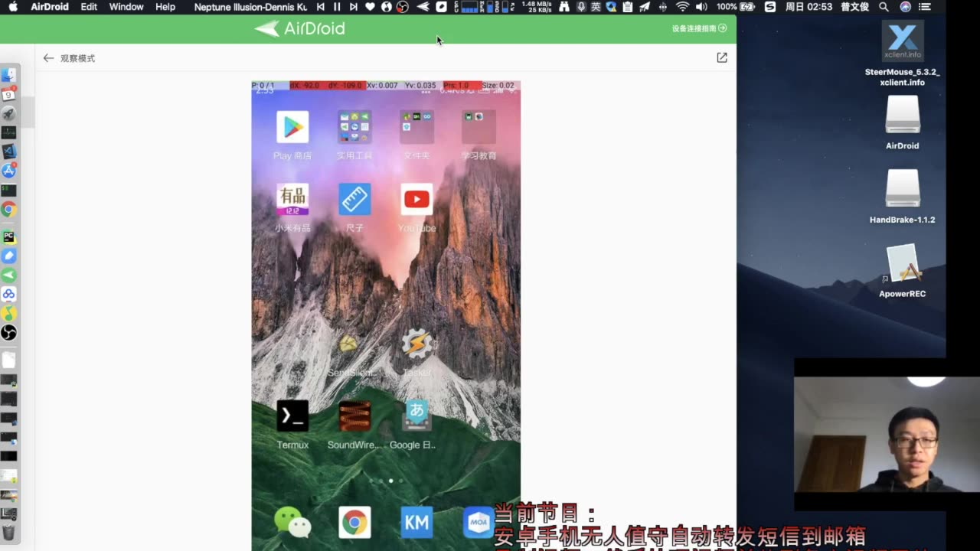Open the Apple menu
The height and width of the screenshot is (551, 980).
pyautogui.click(x=13, y=7)
